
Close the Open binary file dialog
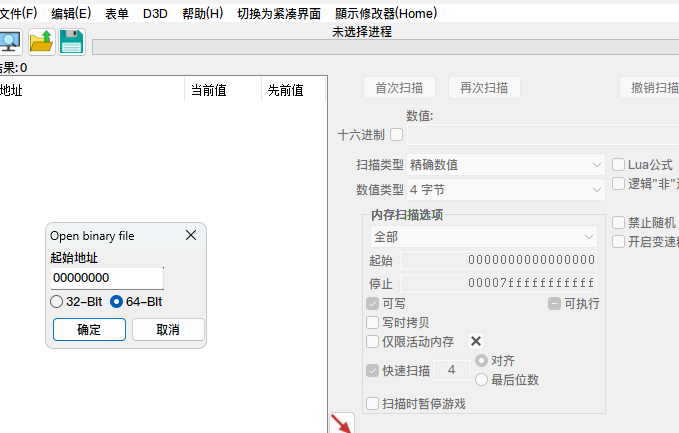[x=191, y=235]
